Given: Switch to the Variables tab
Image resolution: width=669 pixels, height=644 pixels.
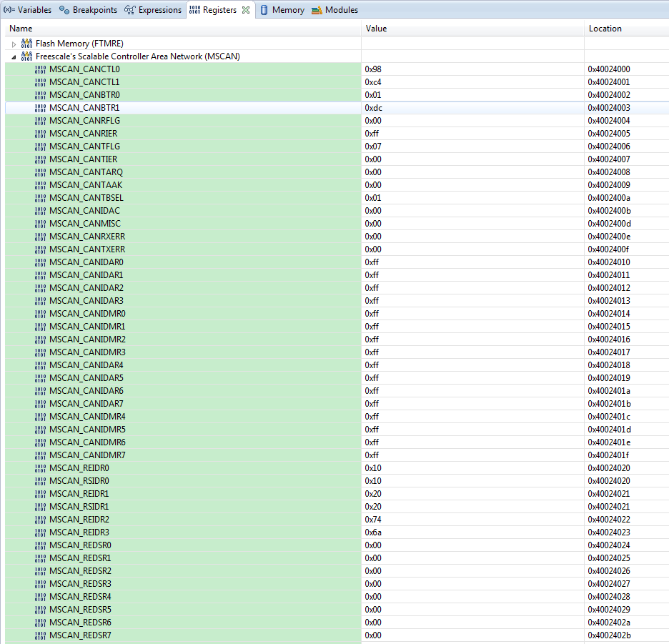Looking at the screenshot, I should [27, 9].
